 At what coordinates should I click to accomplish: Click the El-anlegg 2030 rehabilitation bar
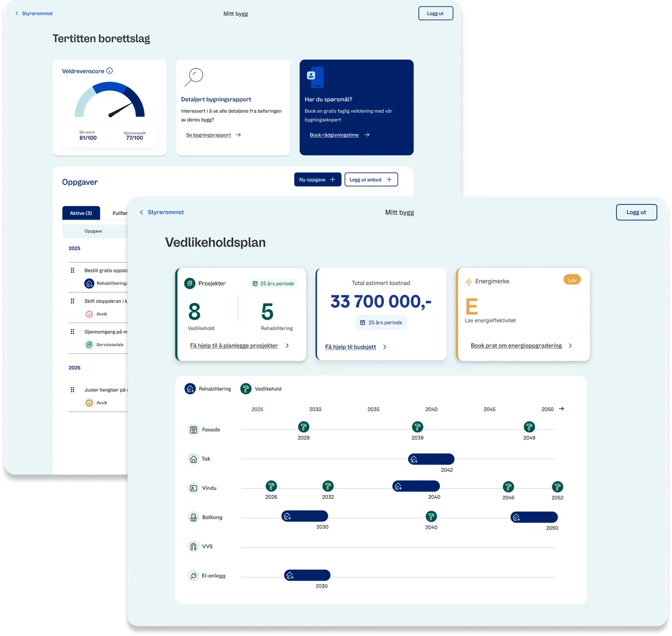click(307, 575)
